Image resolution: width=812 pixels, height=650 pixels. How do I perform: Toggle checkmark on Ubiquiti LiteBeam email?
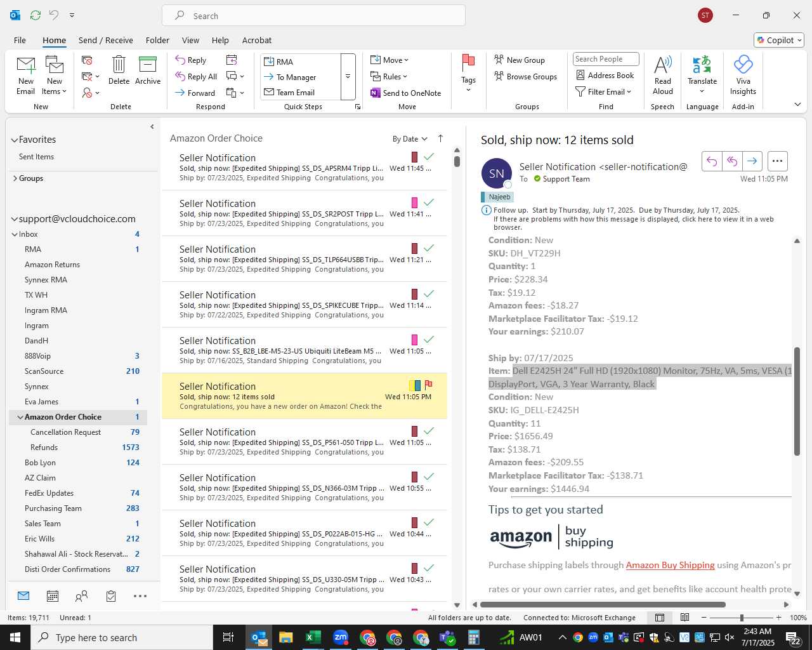click(429, 339)
